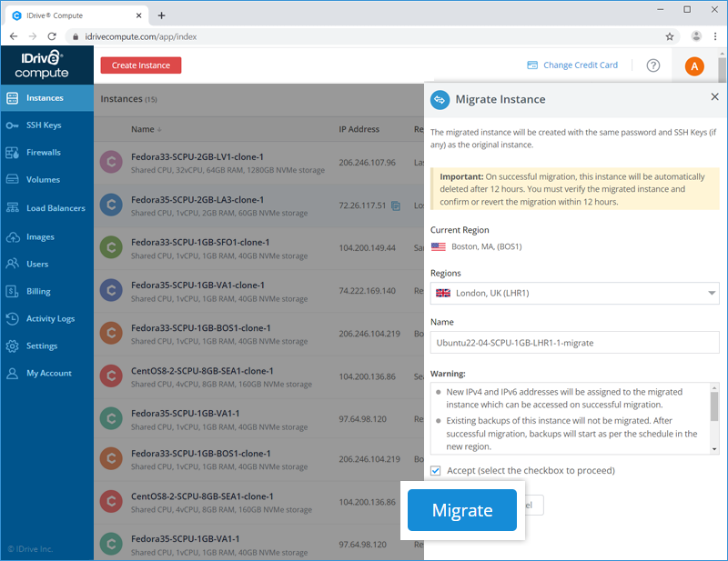The width and height of the screenshot is (728, 561).
Task: Close the Migrate Instance panel
Action: coord(713,96)
